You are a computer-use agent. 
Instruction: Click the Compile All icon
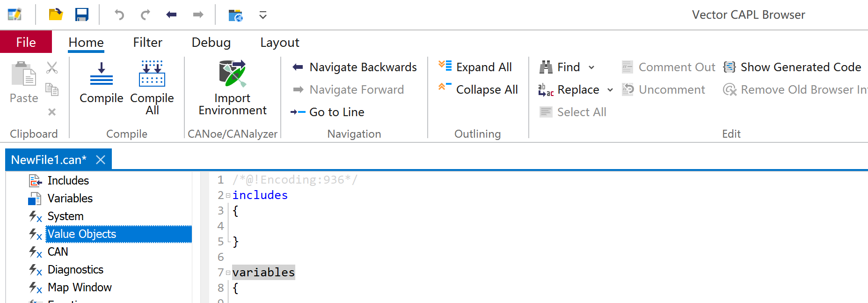tap(152, 74)
